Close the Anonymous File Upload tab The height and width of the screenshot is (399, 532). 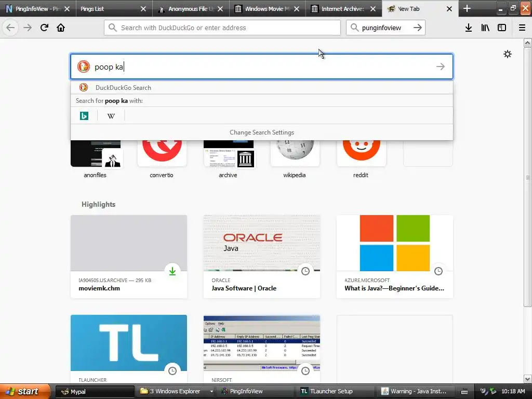click(220, 9)
